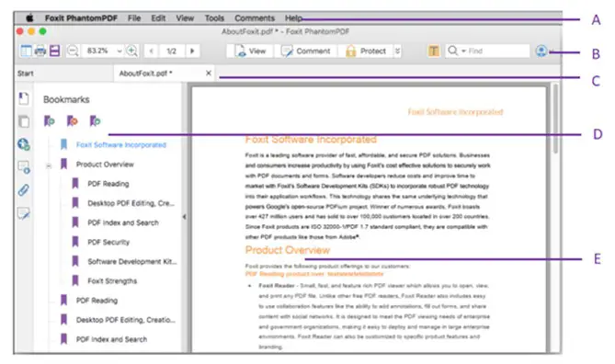Close the AboutFoxit.pdf tab
The image size is (615, 364).
(209, 73)
